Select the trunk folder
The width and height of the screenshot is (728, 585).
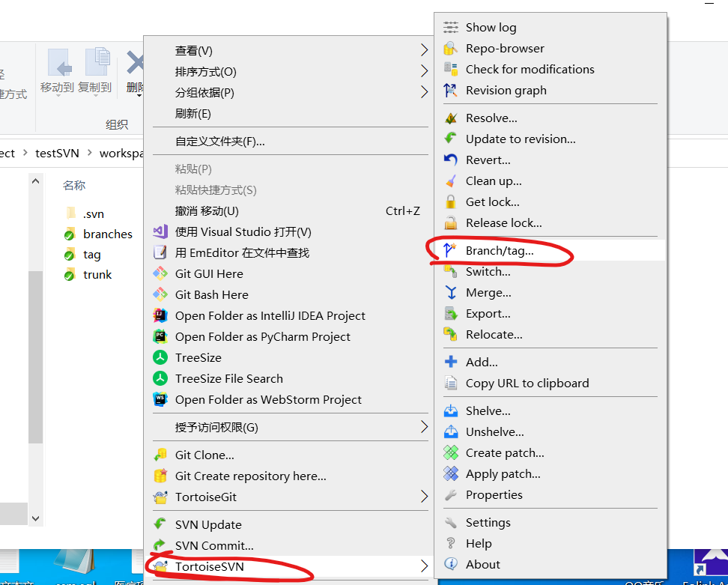(x=88, y=274)
